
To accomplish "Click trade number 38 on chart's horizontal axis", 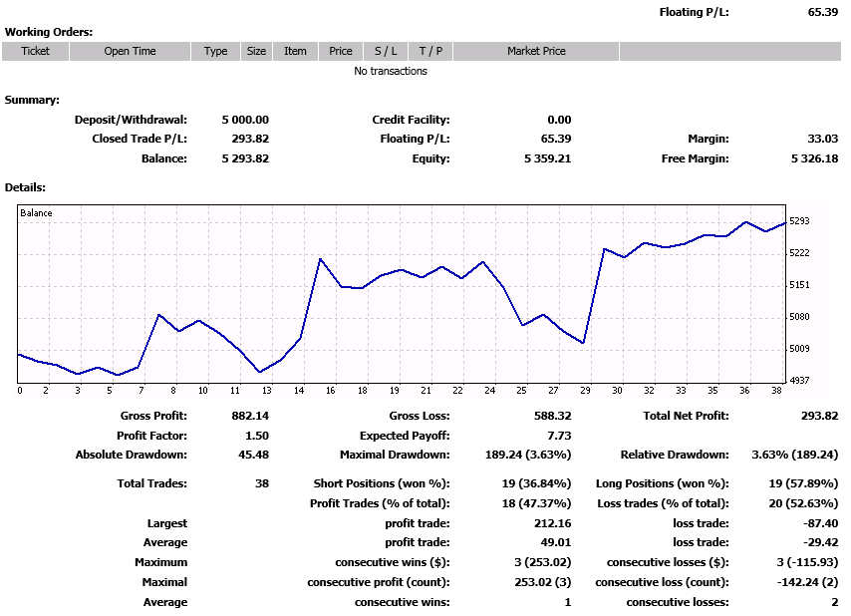I will point(774,391).
